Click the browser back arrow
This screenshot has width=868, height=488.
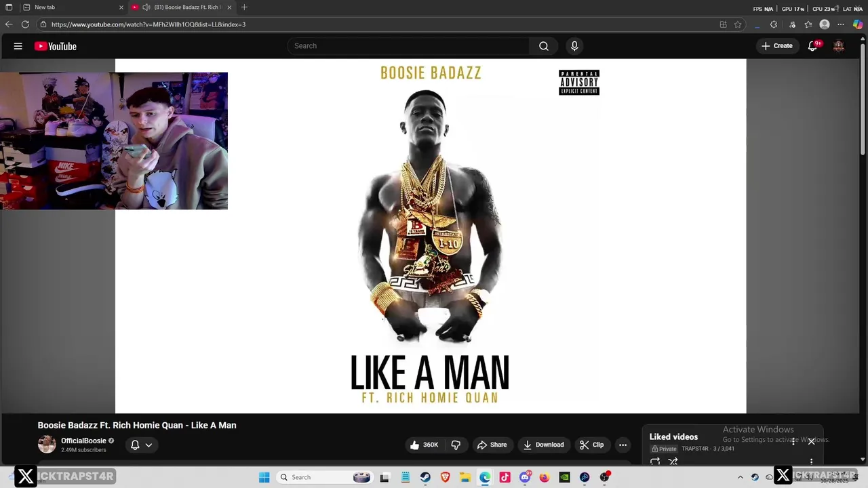(x=9, y=24)
